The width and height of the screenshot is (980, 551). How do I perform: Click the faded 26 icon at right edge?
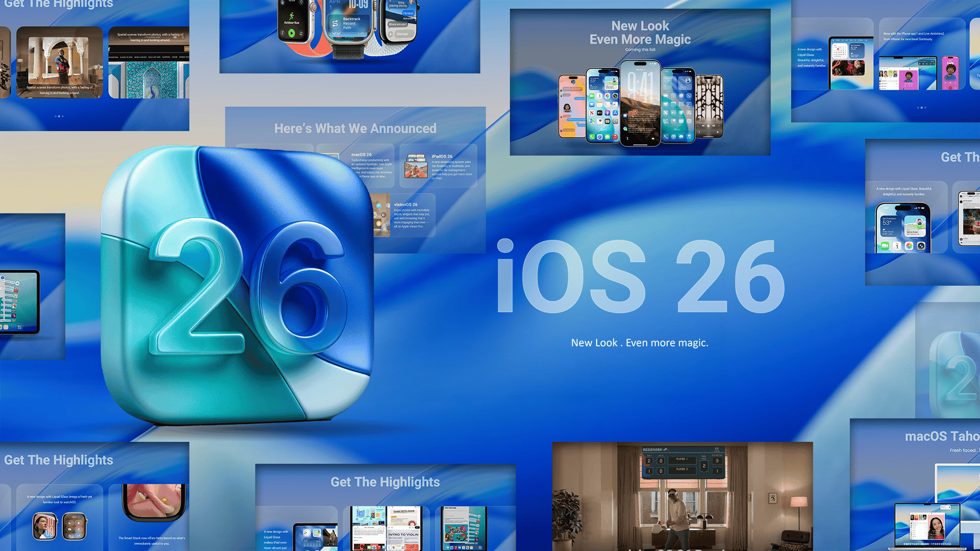click(x=954, y=375)
